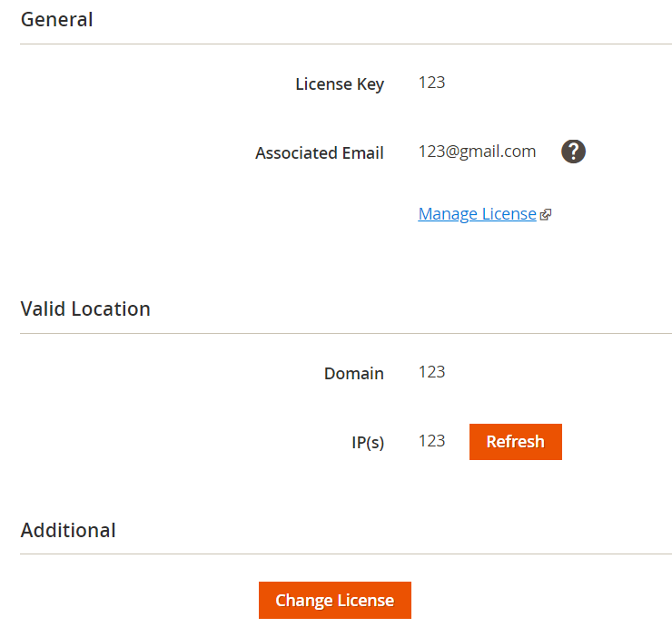Click the License Key value 123

[x=431, y=83]
